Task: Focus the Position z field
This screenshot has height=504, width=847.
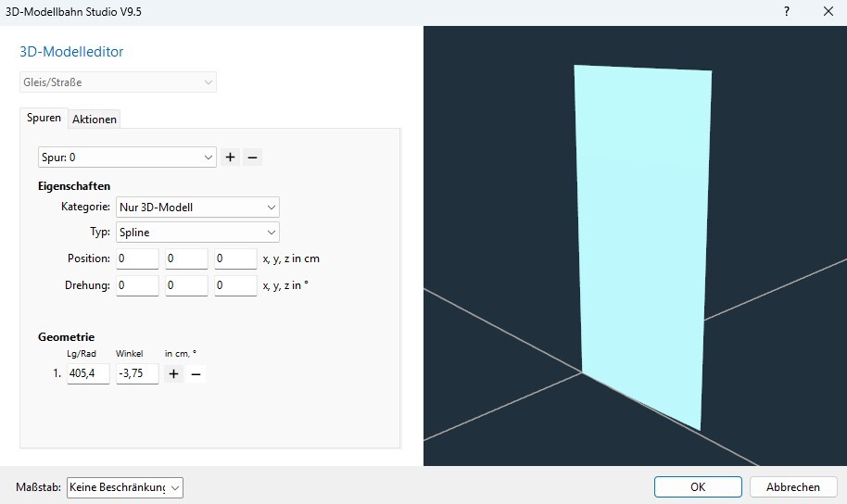Action: (235, 258)
